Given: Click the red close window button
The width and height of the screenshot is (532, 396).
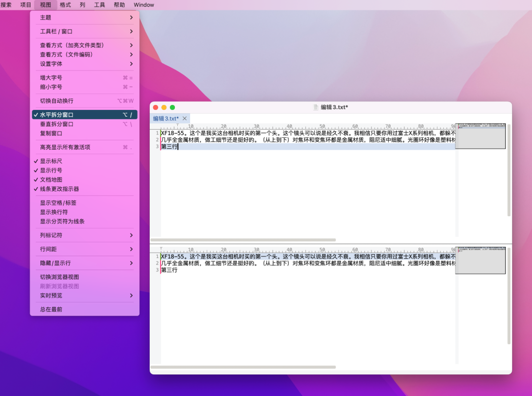Looking at the screenshot, I should [156, 107].
